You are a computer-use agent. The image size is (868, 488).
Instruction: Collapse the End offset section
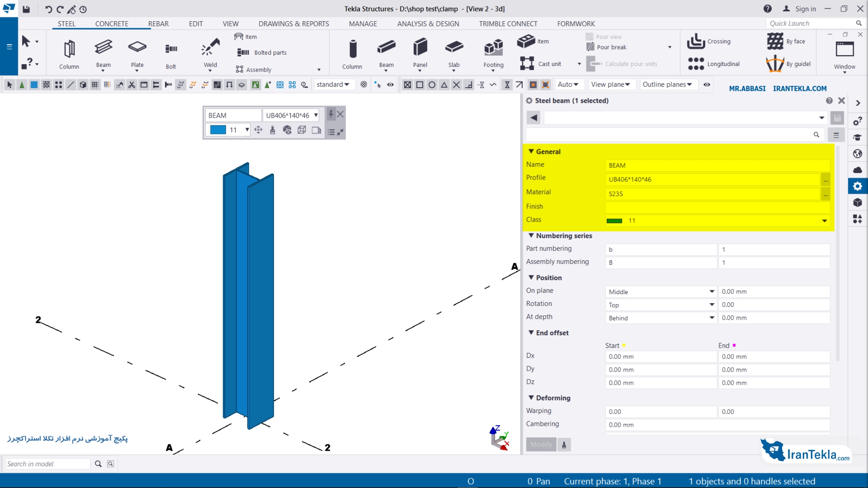coord(531,333)
